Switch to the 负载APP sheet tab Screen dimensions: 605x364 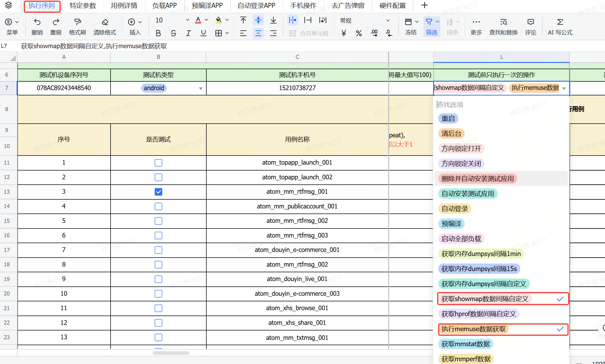[x=164, y=6]
